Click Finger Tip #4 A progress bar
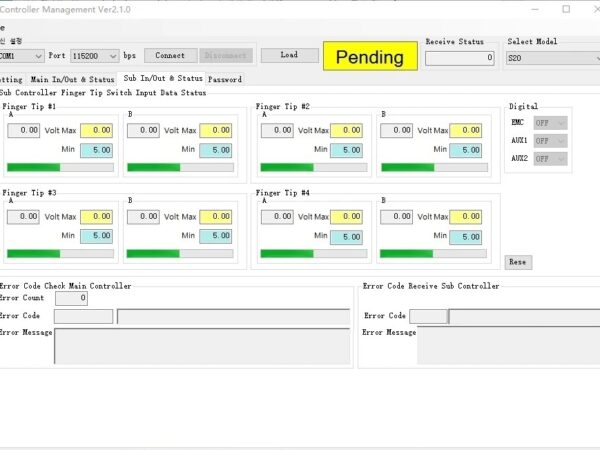The image size is (600, 450). [314, 253]
